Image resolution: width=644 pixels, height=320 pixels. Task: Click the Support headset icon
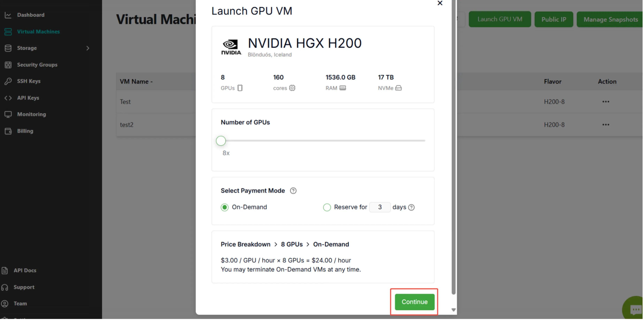click(5, 287)
